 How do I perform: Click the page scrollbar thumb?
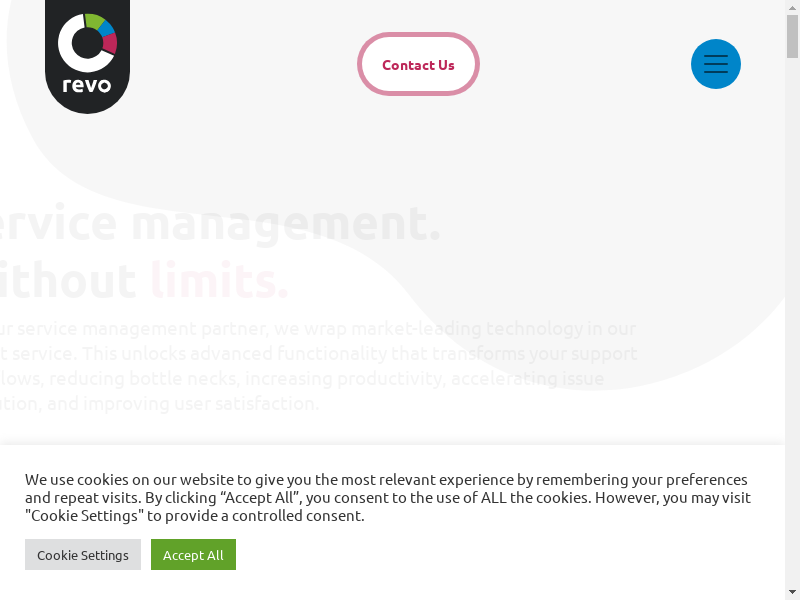tap(792, 37)
